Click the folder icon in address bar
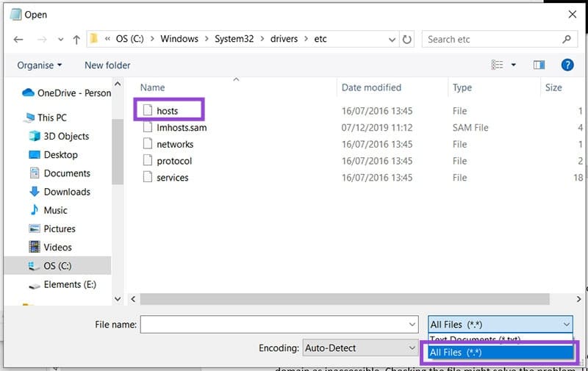 pyautogui.click(x=94, y=38)
